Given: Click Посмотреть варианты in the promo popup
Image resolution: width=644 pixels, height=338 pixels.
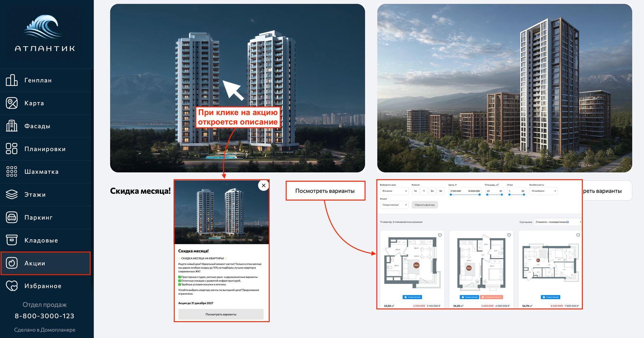Looking at the screenshot, I should [x=221, y=314].
